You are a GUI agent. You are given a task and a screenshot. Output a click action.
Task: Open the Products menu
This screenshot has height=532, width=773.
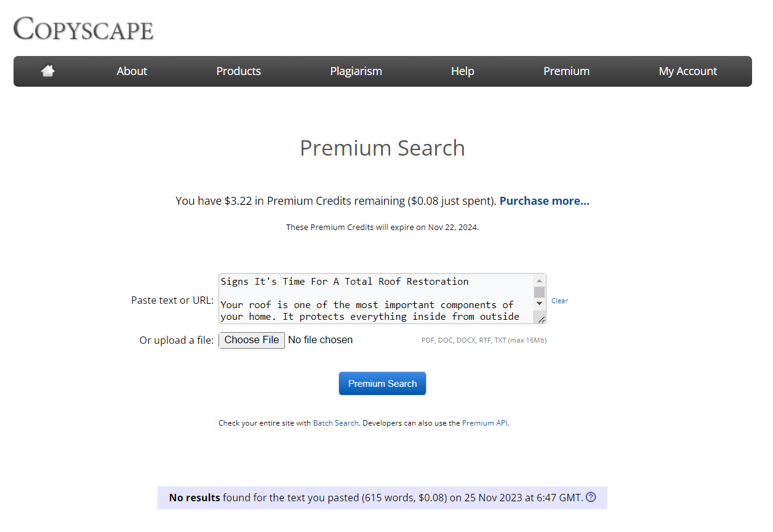(238, 71)
